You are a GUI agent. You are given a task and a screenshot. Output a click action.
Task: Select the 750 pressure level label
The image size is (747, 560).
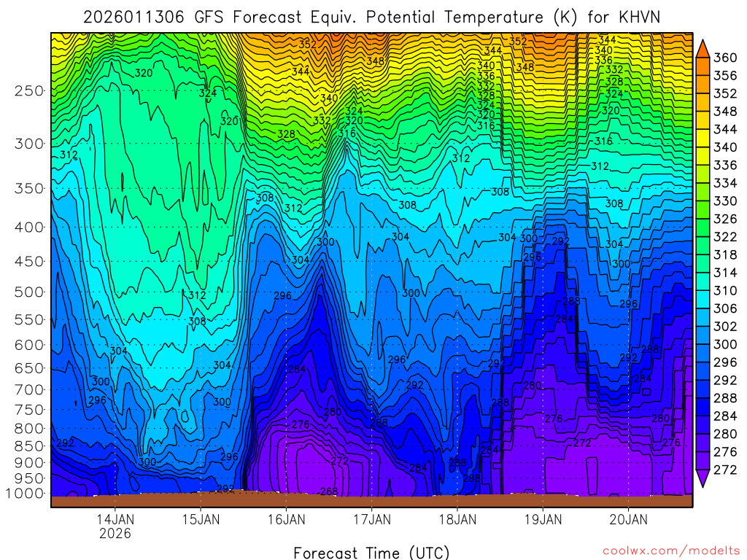tap(28, 410)
